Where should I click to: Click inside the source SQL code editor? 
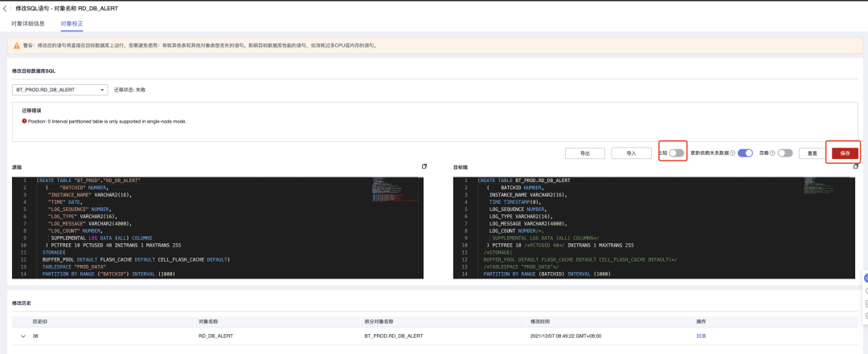(218, 228)
